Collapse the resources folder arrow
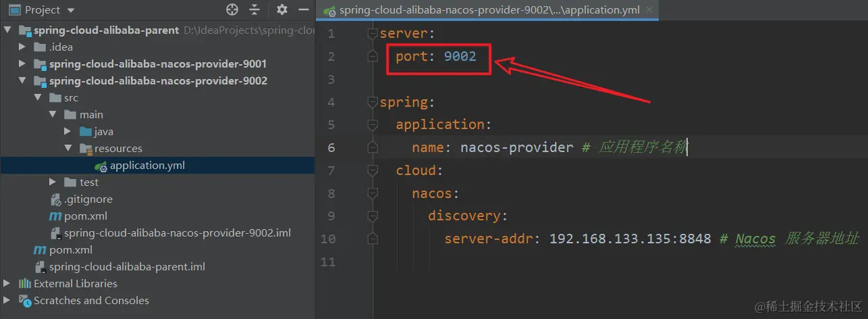 tap(67, 149)
